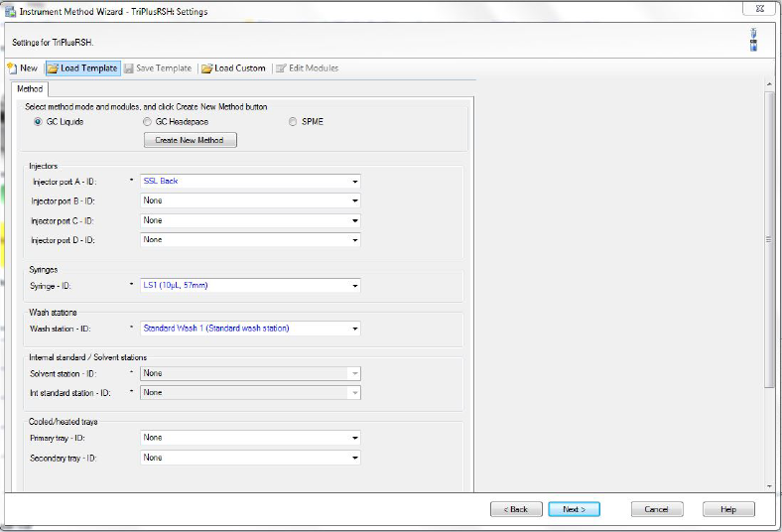Close the Instrument Method Wizard window
Screen dimensions: 782x532
point(759,8)
